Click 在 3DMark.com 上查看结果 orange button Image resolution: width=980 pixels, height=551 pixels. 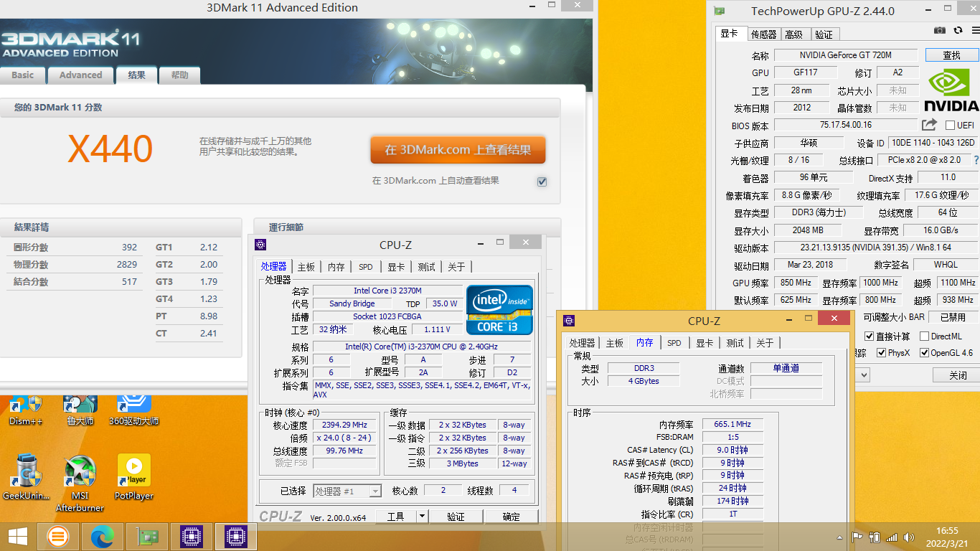458,150
